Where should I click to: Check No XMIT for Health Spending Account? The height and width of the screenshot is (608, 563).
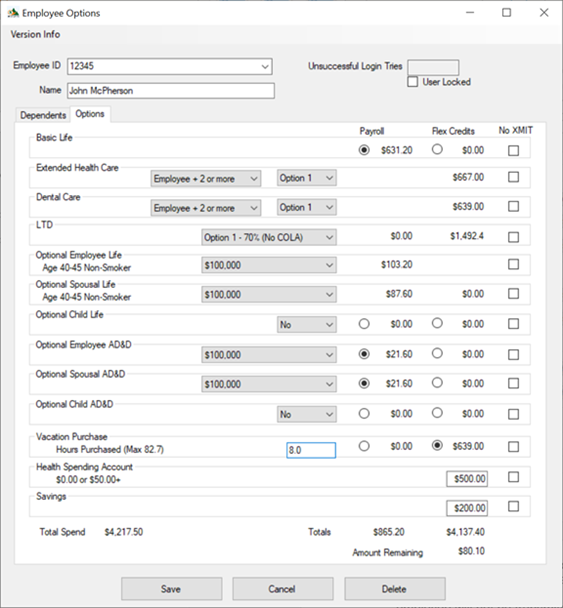513,477
